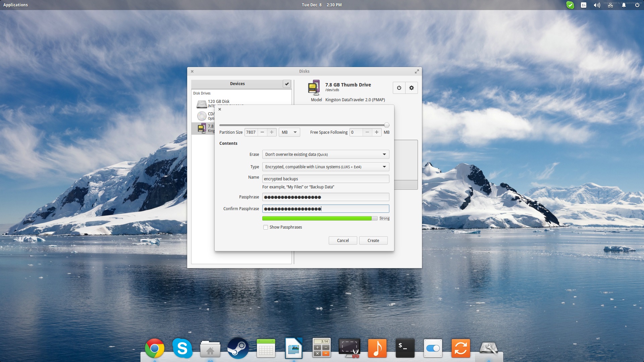Click the '7.8 GB Thumb Drive' title

point(348,85)
